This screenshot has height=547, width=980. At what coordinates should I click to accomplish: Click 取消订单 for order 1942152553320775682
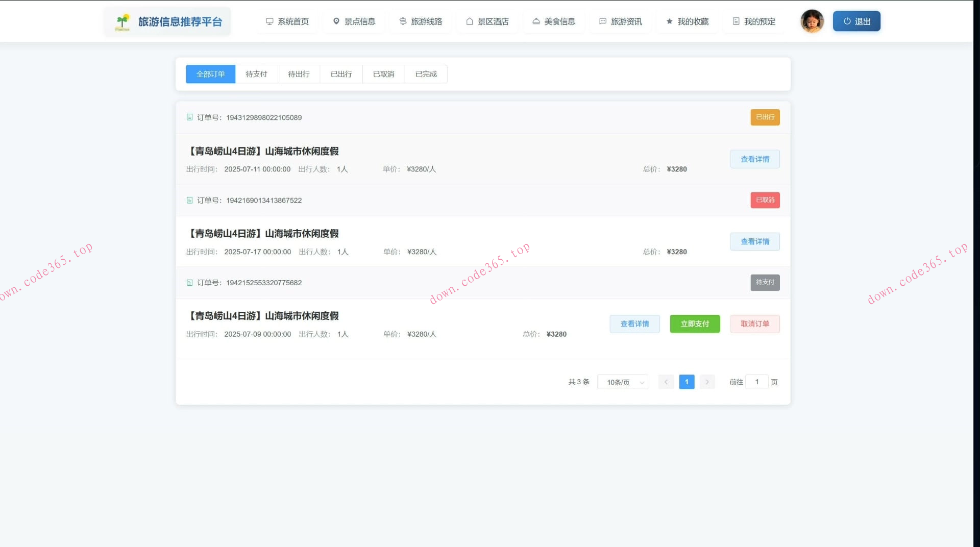point(755,324)
